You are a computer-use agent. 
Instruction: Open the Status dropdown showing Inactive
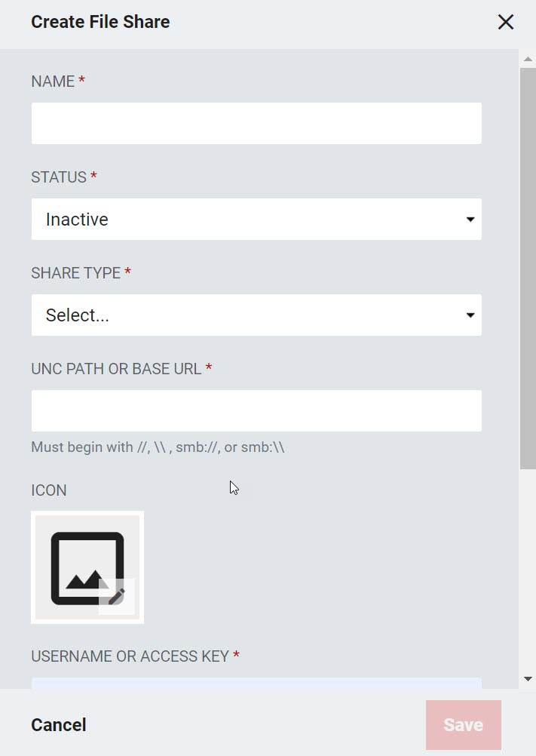click(256, 220)
